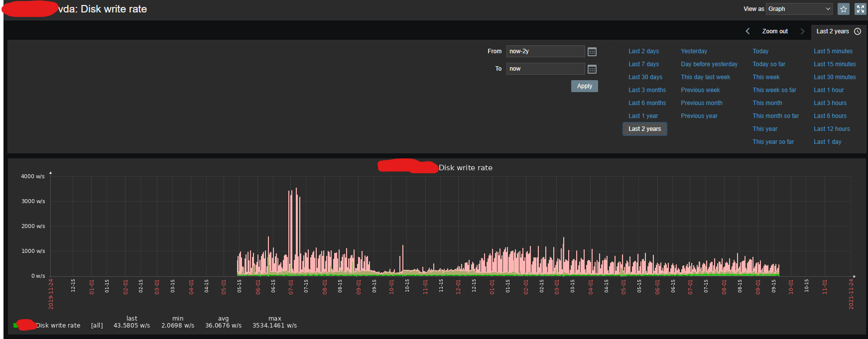Screen dimensions: 868x339
Task: Focus the To input field
Action: (545, 69)
